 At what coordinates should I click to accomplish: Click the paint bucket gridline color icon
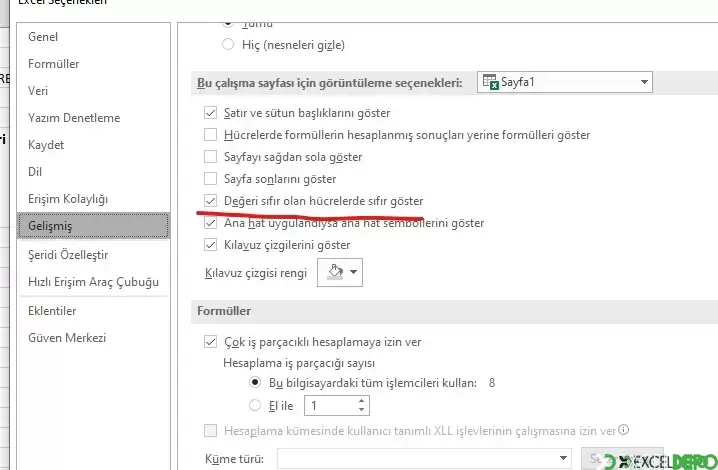click(x=335, y=272)
